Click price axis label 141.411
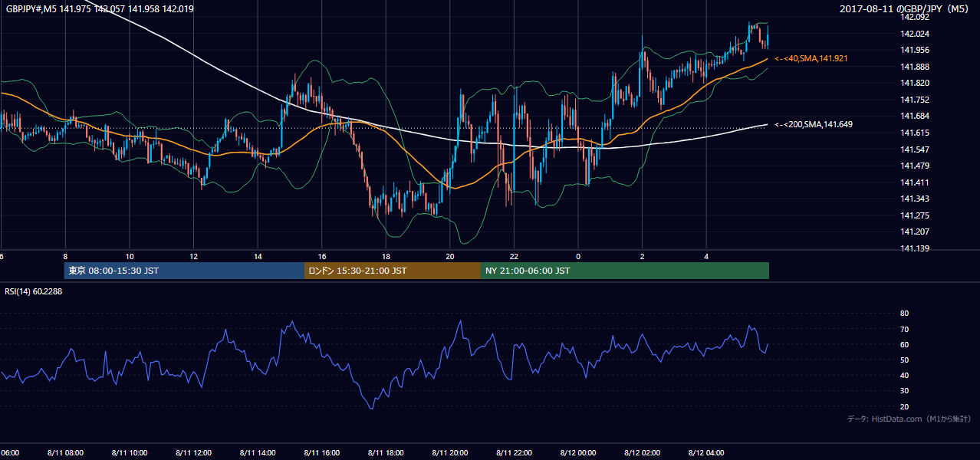 click(x=916, y=182)
